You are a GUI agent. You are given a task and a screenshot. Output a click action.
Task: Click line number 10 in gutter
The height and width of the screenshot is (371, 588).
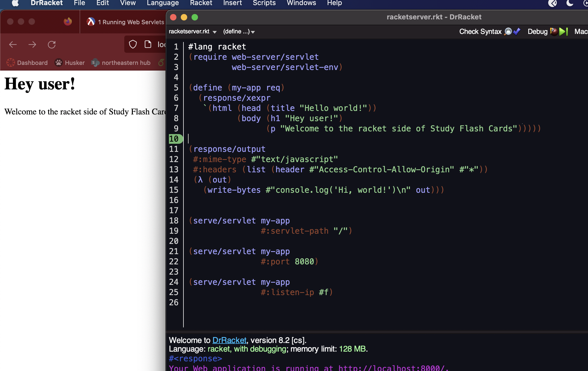coord(174,139)
